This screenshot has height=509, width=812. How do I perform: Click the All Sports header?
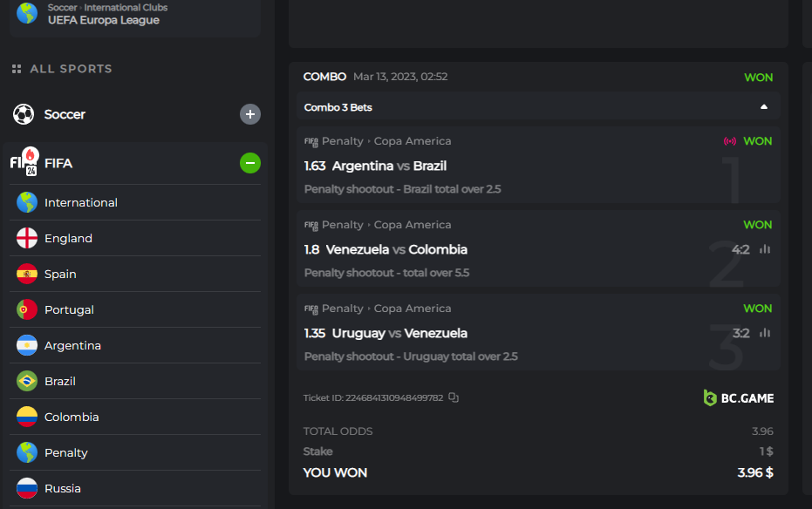point(71,69)
